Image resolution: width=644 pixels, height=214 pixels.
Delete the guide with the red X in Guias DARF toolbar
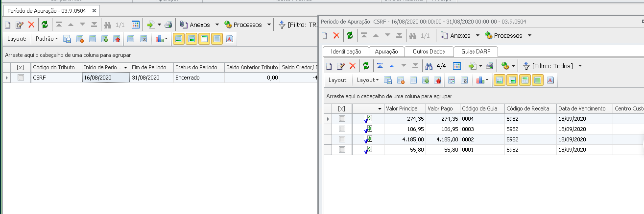tap(353, 66)
